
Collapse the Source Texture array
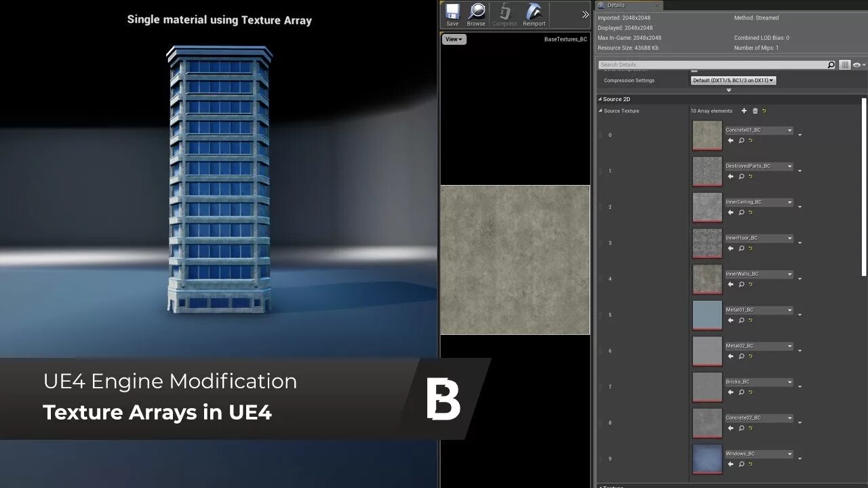click(x=600, y=110)
